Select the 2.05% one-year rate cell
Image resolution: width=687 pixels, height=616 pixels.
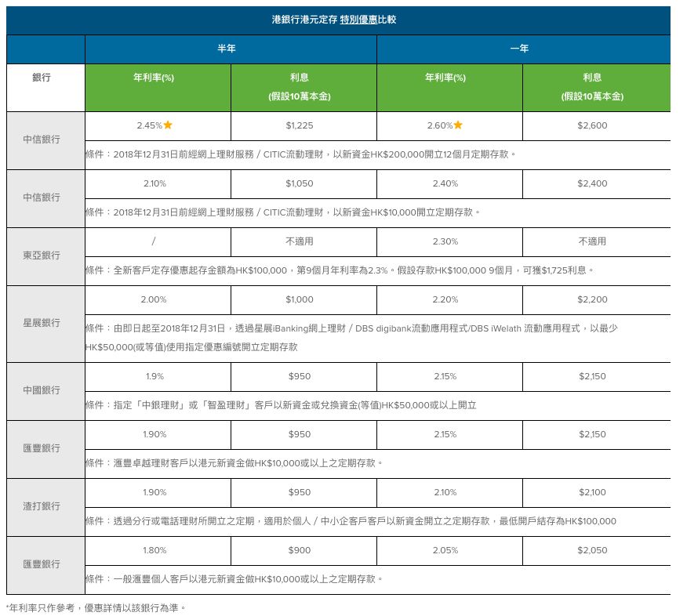(x=449, y=551)
